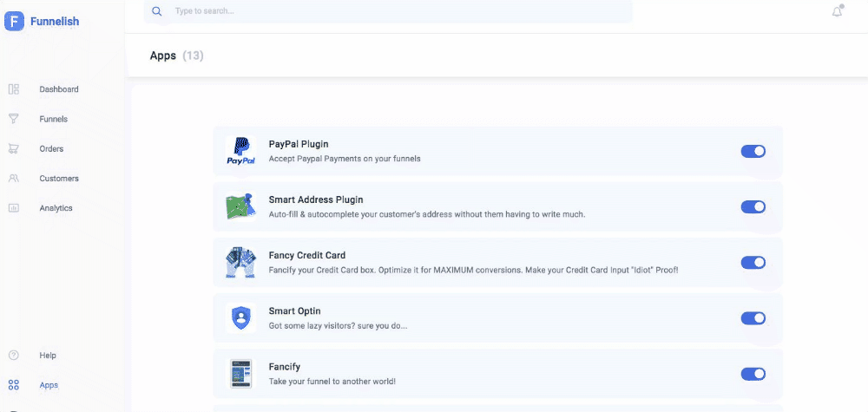The width and height of the screenshot is (868, 412).
Task: Navigate to Customers section
Action: pyautogui.click(x=58, y=178)
